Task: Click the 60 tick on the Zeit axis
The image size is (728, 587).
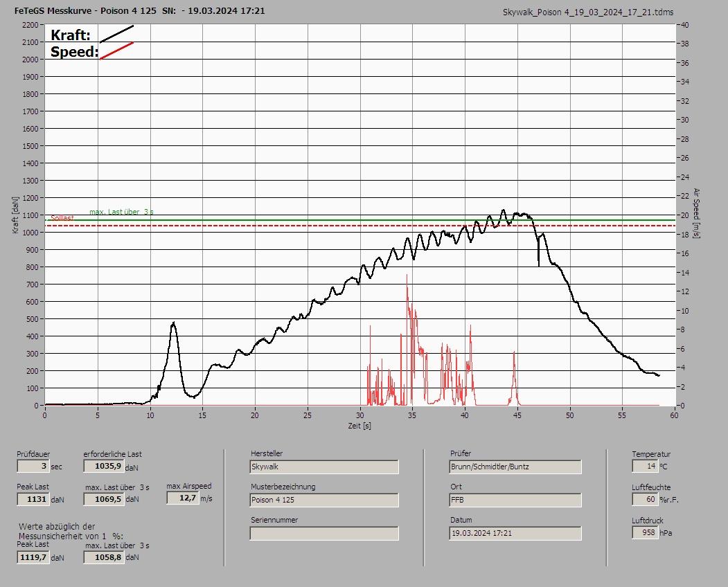Action: [674, 415]
